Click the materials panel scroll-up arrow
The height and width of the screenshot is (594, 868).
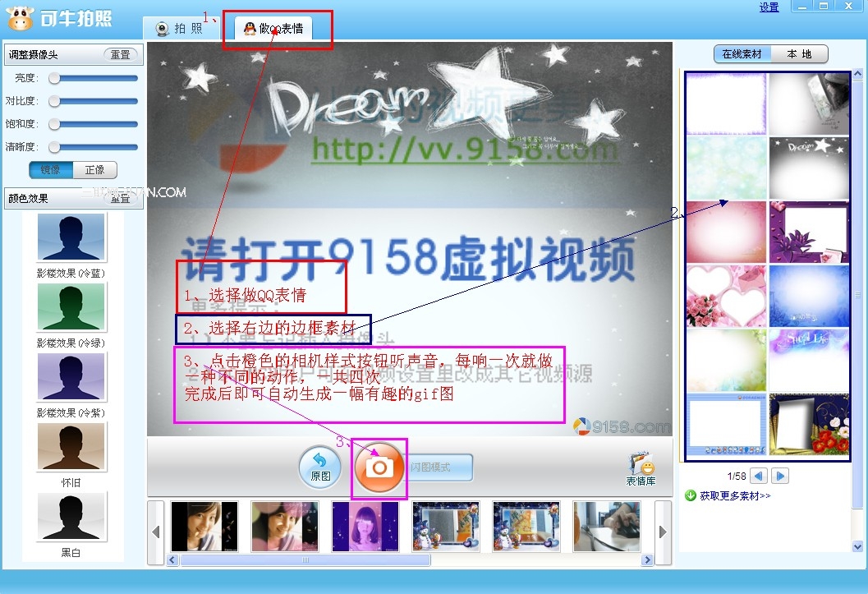click(857, 73)
